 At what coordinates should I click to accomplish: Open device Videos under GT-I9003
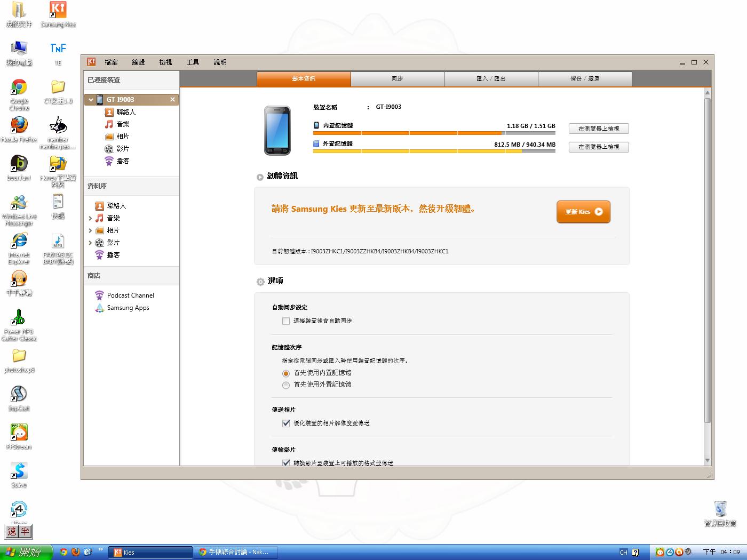117,149
